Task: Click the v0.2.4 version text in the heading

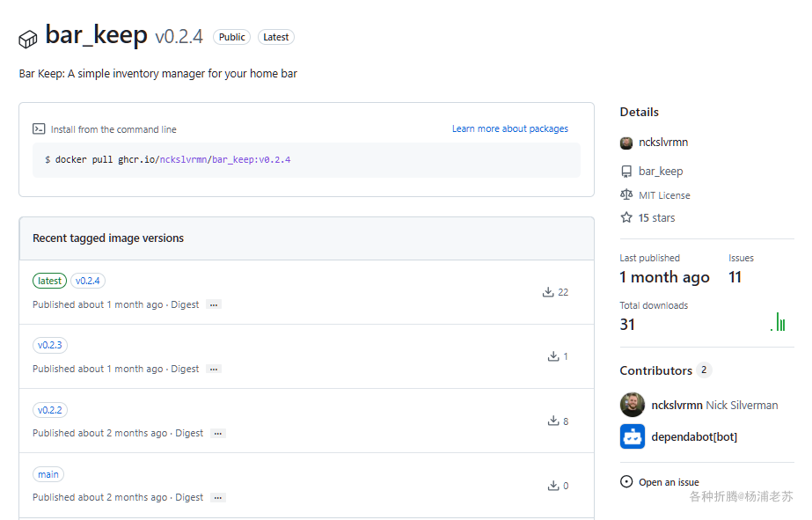Action: click(x=179, y=37)
